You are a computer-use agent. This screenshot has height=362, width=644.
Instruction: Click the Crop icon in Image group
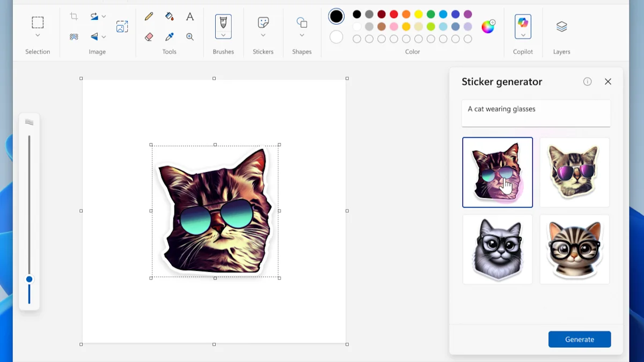click(x=74, y=17)
